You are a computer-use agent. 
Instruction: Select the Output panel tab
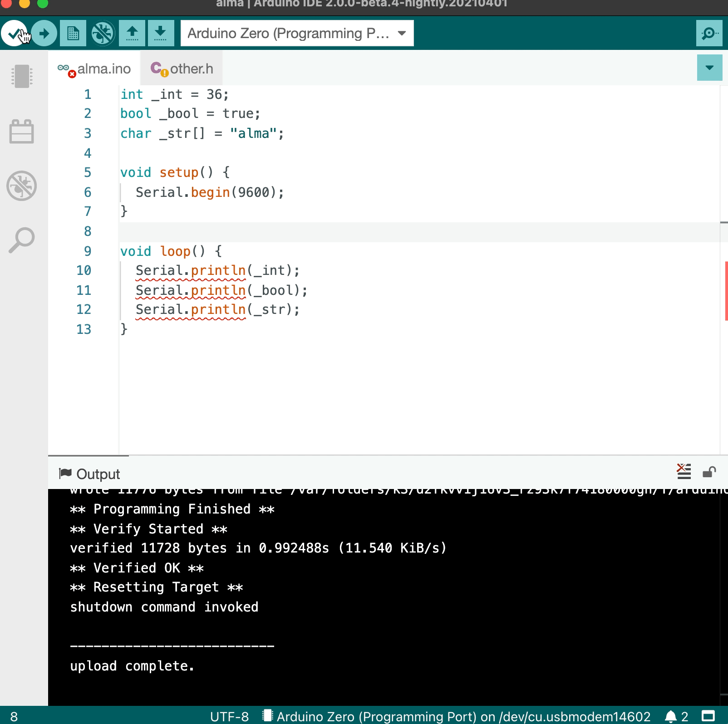point(89,474)
